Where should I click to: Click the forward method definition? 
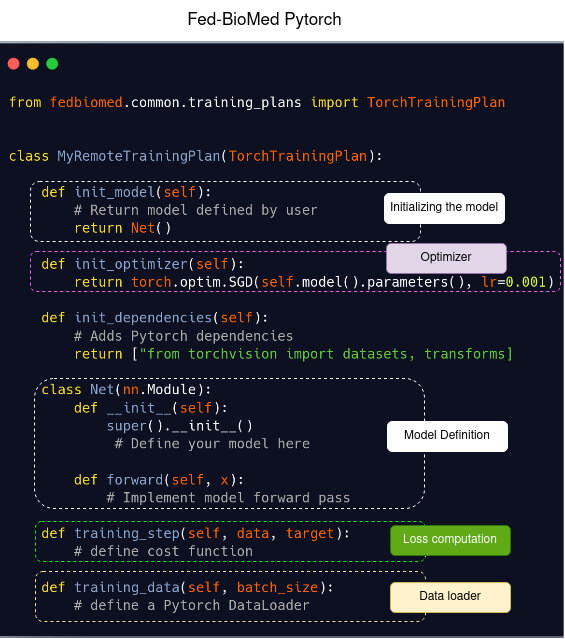pos(159,480)
